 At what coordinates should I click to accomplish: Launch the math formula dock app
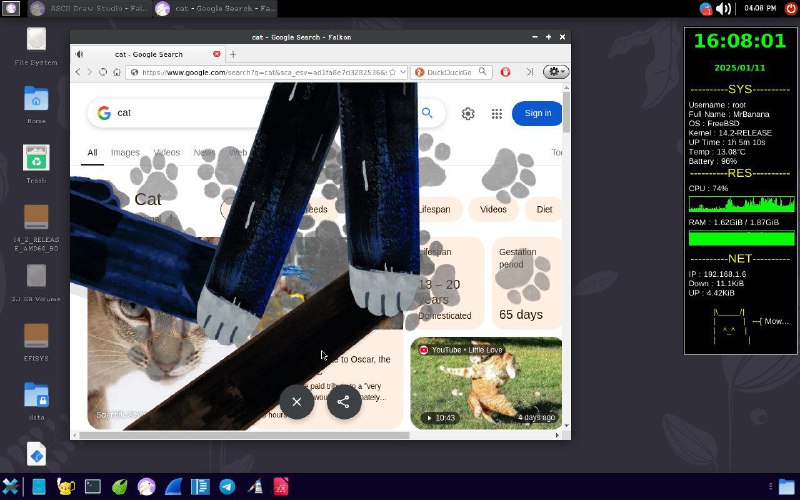(x=281, y=486)
